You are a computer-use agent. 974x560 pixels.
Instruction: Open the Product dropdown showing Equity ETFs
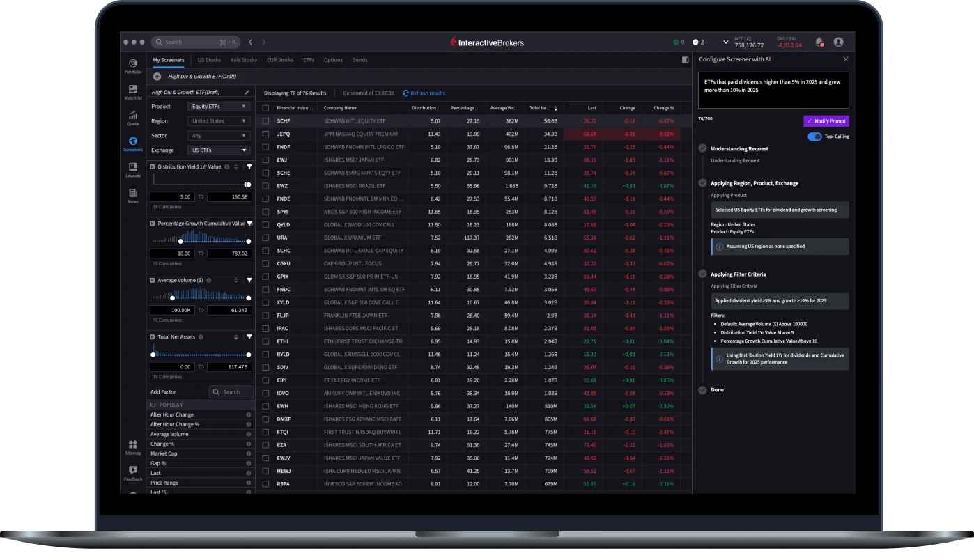click(219, 107)
